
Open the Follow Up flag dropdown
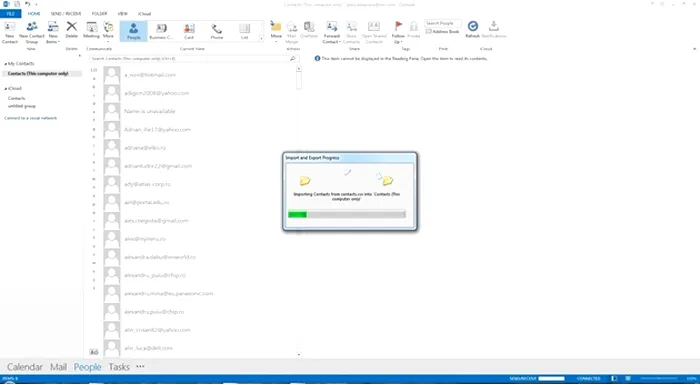(398, 32)
